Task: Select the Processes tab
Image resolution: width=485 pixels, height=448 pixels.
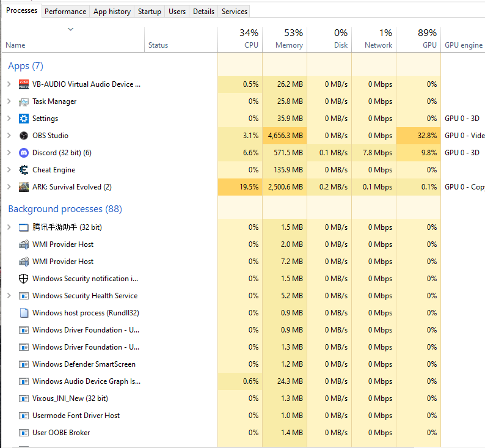Action: point(21,10)
